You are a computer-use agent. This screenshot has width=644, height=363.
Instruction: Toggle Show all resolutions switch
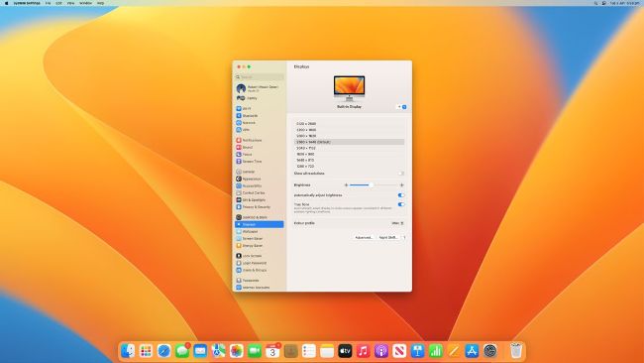pyautogui.click(x=401, y=174)
